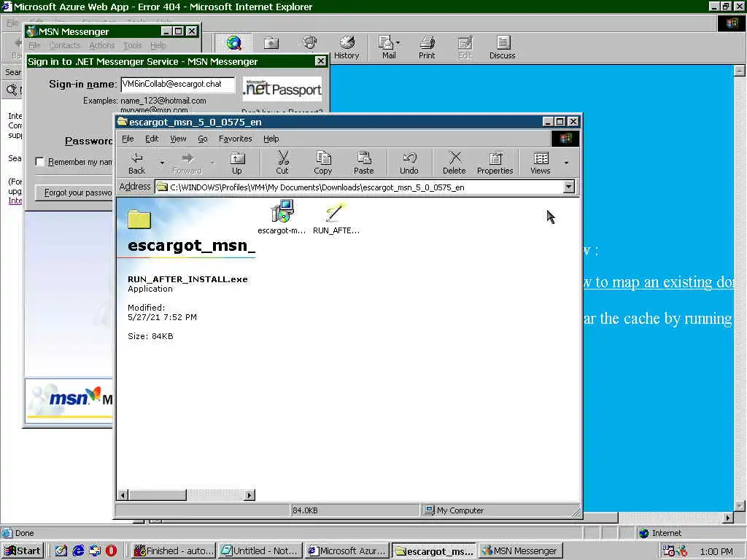Switch to Microsoft Azur... taskbar button
The image size is (747, 560).
point(347,551)
